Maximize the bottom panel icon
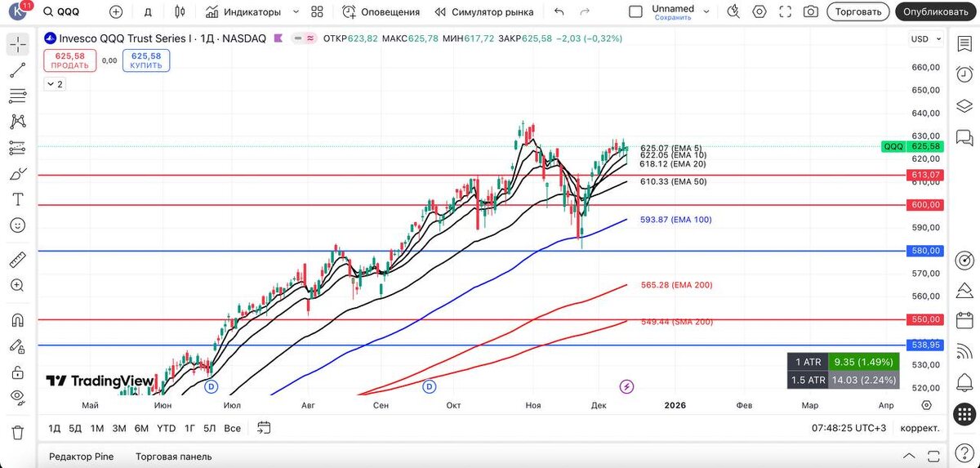The height and width of the screenshot is (468, 980). (932, 456)
